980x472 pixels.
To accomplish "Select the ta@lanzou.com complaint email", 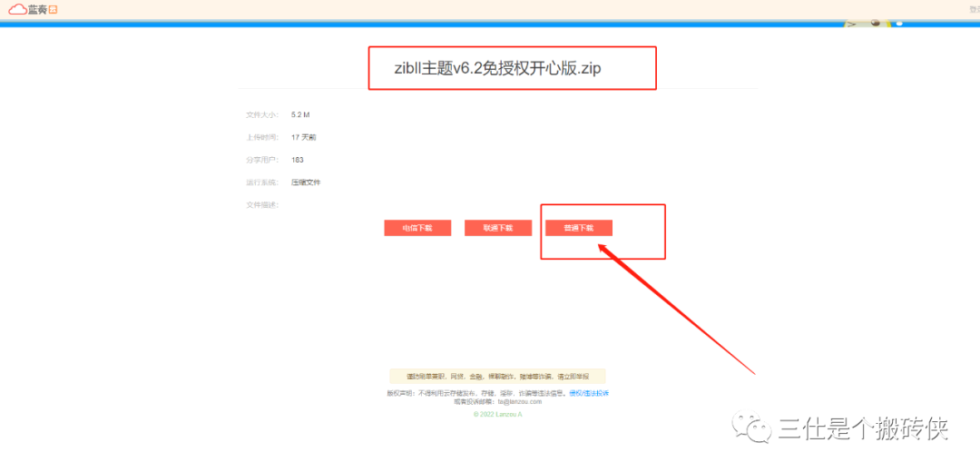I will click(519, 402).
